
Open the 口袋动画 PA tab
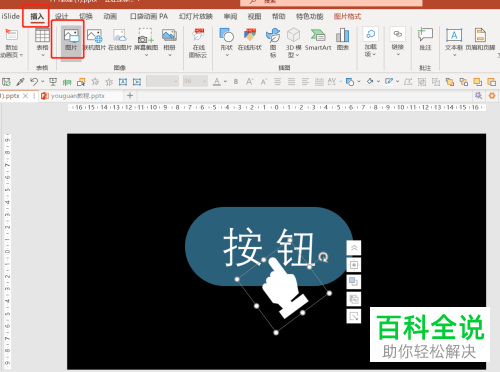149,16
